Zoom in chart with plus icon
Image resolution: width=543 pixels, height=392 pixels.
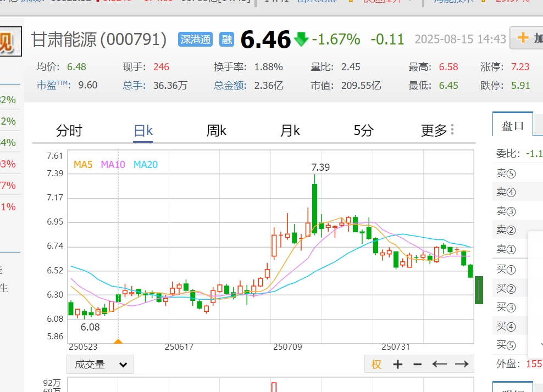pos(397,365)
